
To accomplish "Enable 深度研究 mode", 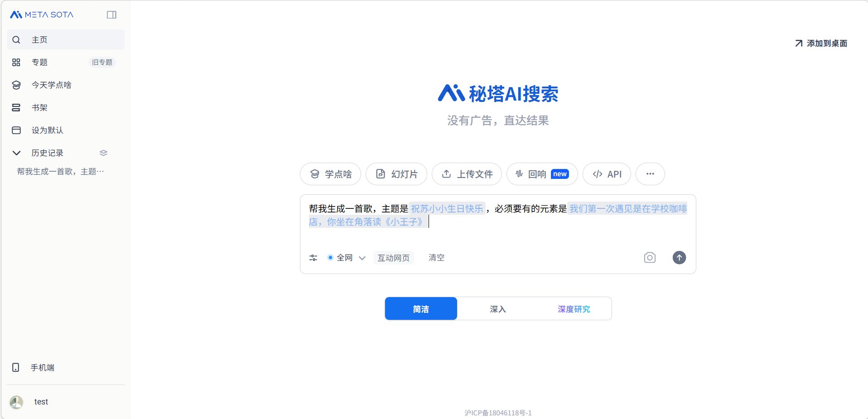I will (574, 309).
